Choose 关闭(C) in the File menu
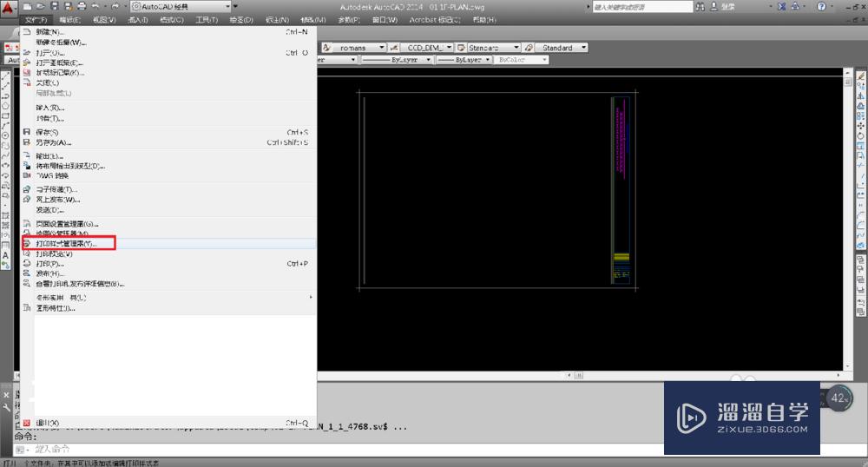 coord(169,83)
